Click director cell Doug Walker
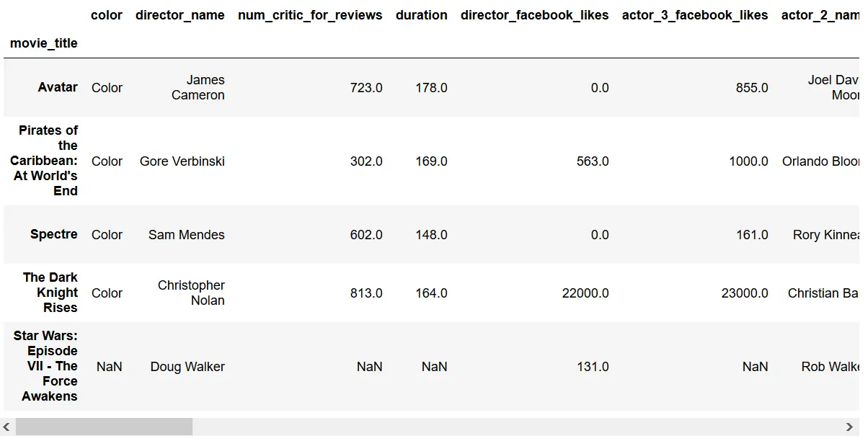The image size is (868, 441). 187,367
